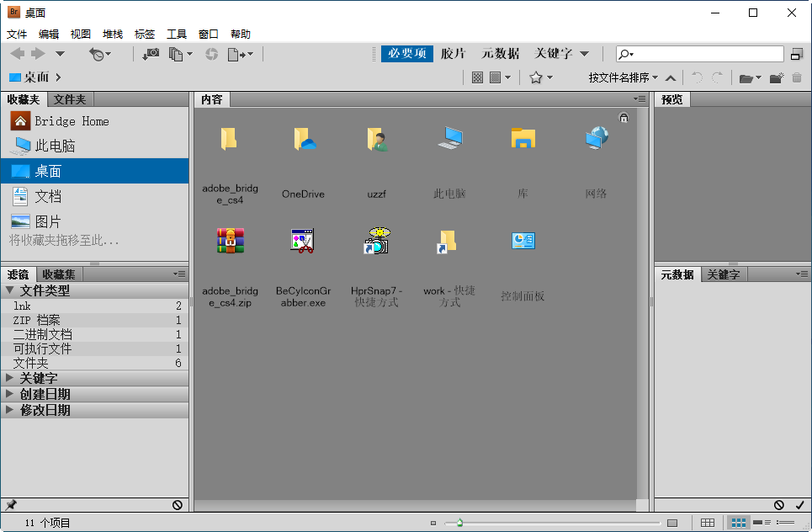Click apply checkmark below metadata panel
This screenshot has width=812, height=532.
[x=799, y=504]
